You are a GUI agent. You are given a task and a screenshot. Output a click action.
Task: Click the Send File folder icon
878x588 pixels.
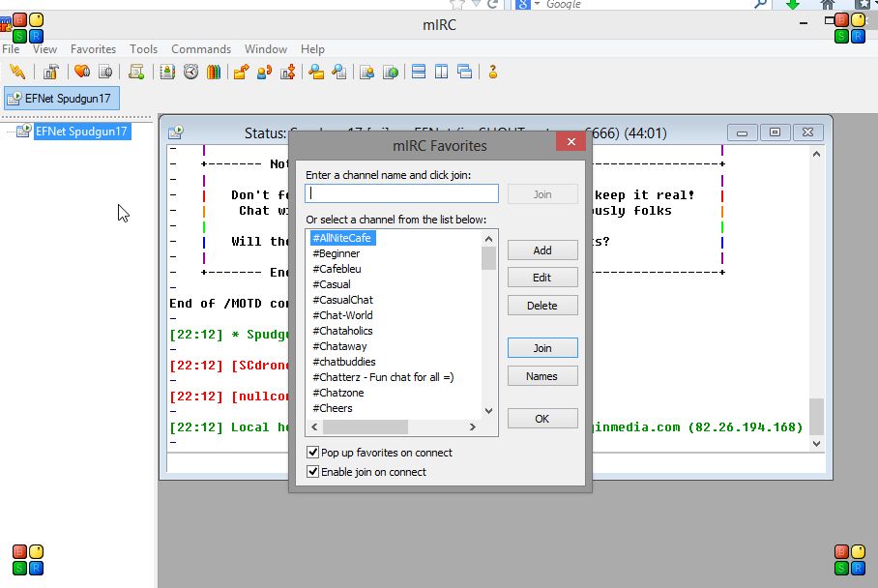[x=242, y=72]
